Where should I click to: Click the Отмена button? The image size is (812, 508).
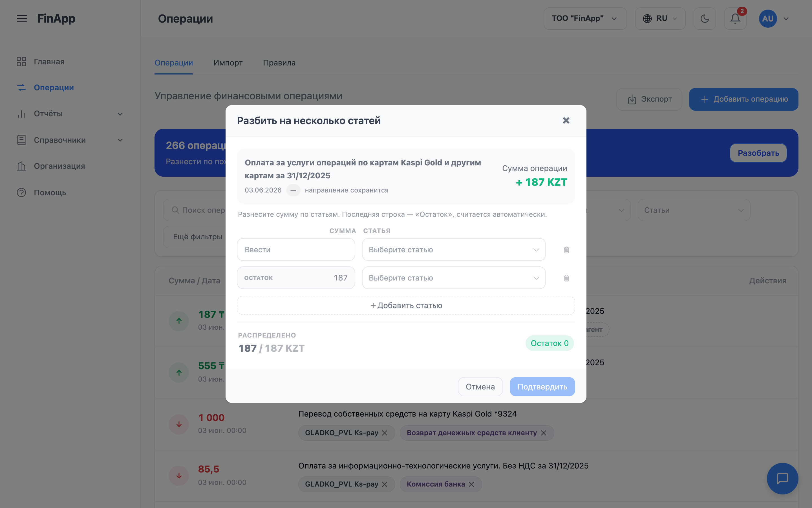480,387
